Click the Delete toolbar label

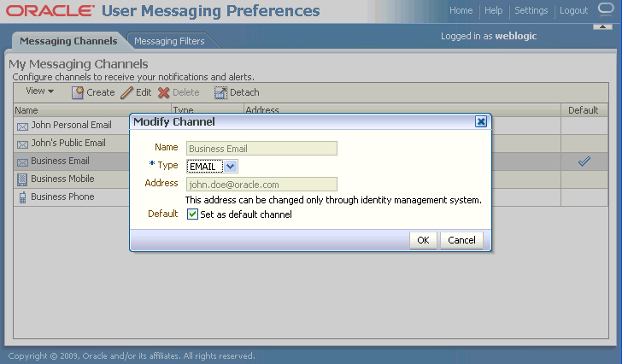[x=186, y=92]
